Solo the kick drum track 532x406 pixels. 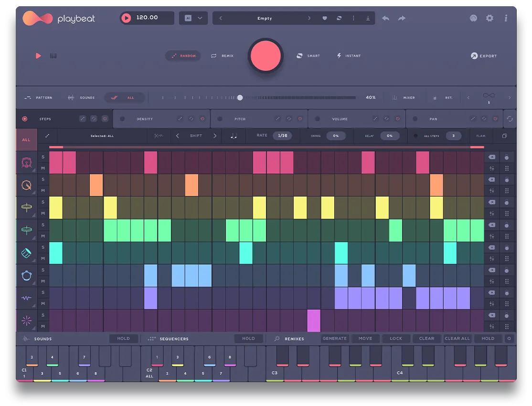coord(43,156)
